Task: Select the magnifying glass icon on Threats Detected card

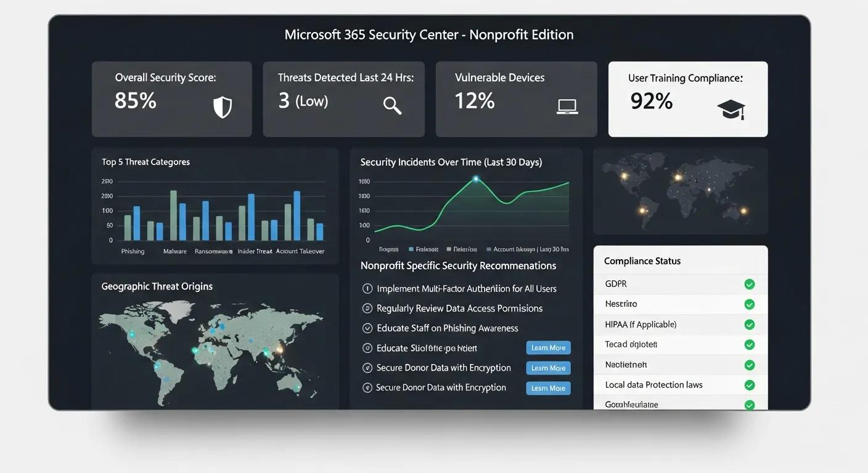Action: click(x=393, y=106)
